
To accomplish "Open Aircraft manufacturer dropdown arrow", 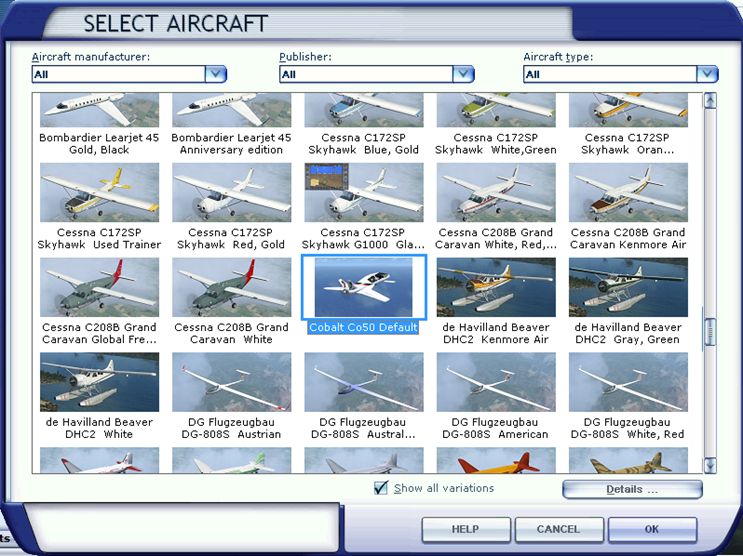I will point(216,74).
